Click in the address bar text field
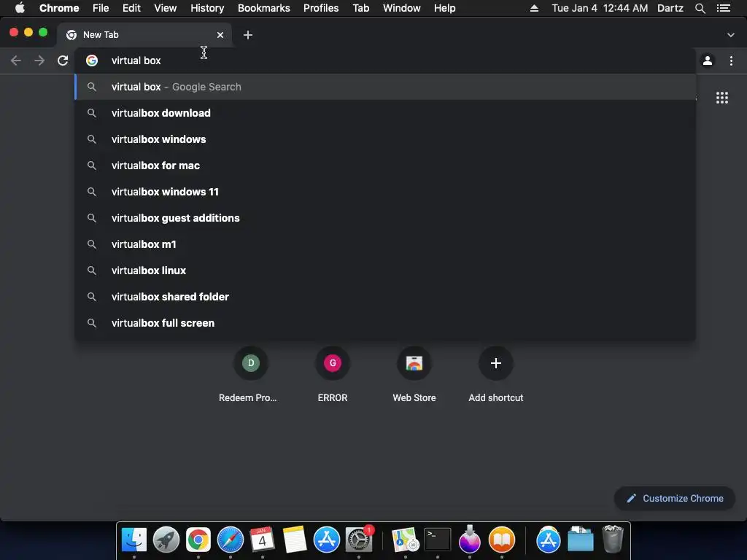 pyautogui.click(x=385, y=61)
